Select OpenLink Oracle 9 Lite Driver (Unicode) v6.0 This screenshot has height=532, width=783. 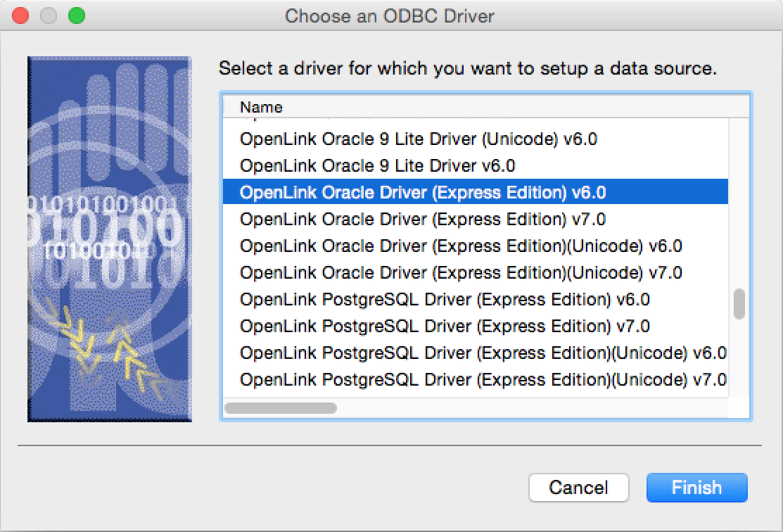(x=476, y=139)
